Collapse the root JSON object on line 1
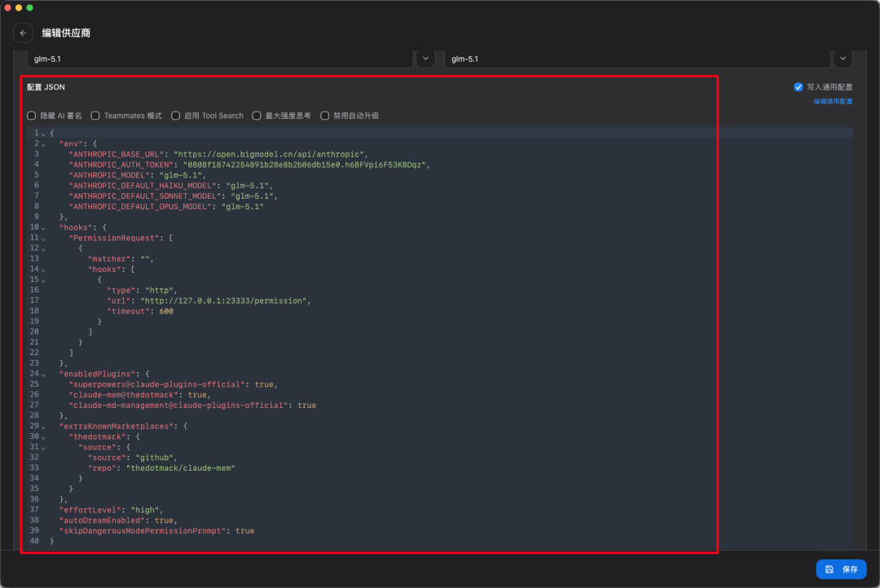This screenshot has height=588, width=880. pos(43,133)
